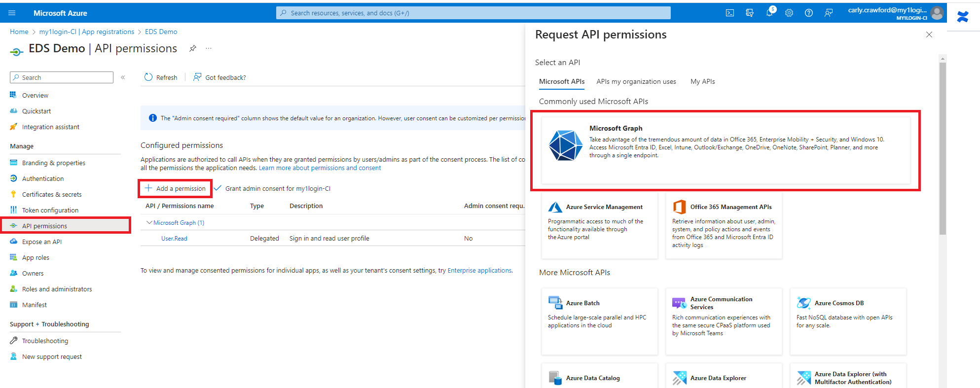980x388 pixels.
Task: Go to my1login-CI App registrations breadcrumb
Action: [87, 32]
